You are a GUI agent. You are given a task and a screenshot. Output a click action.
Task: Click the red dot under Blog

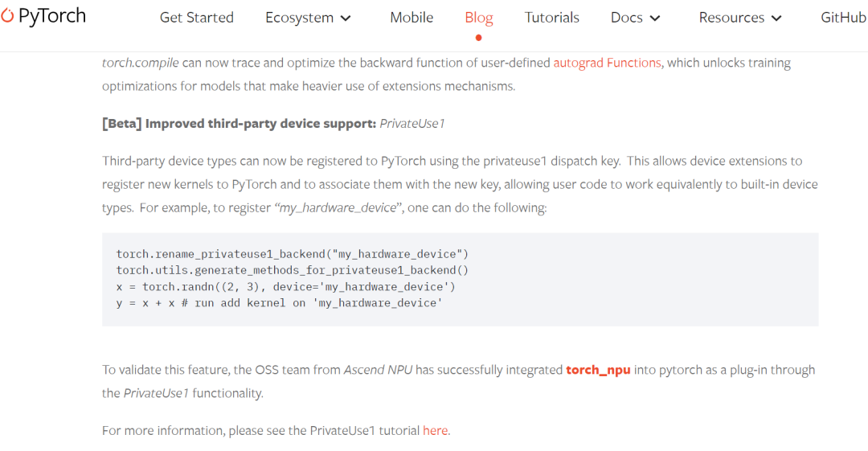(479, 37)
